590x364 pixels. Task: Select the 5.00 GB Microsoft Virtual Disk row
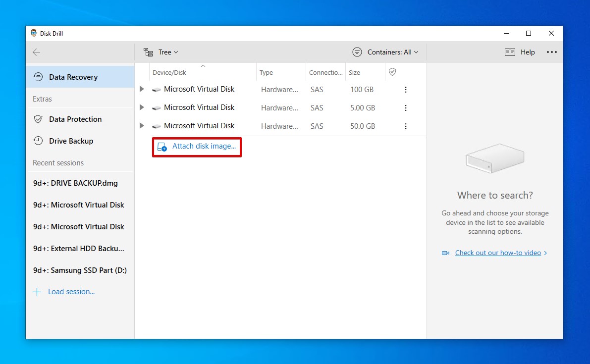[281, 108]
